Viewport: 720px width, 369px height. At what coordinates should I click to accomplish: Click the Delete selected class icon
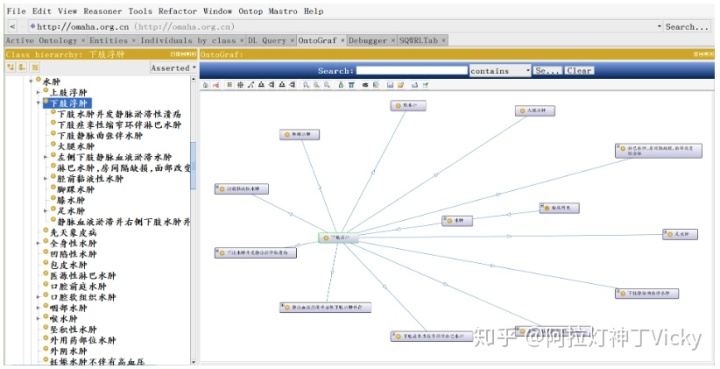coord(34,67)
